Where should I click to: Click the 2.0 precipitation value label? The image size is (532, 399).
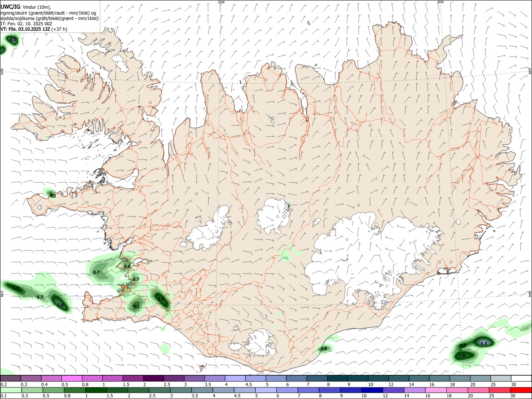pyautogui.click(x=161, y=299)
